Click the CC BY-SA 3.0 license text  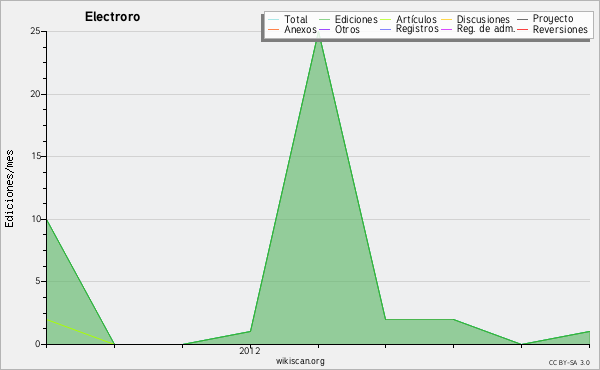tap(569, 362)
